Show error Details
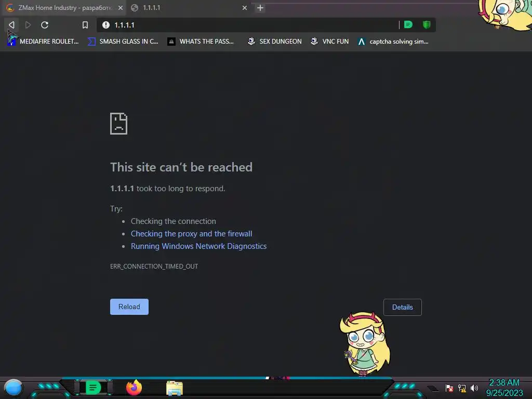This screenshot has width=532, height=399. tap(403, 307)
